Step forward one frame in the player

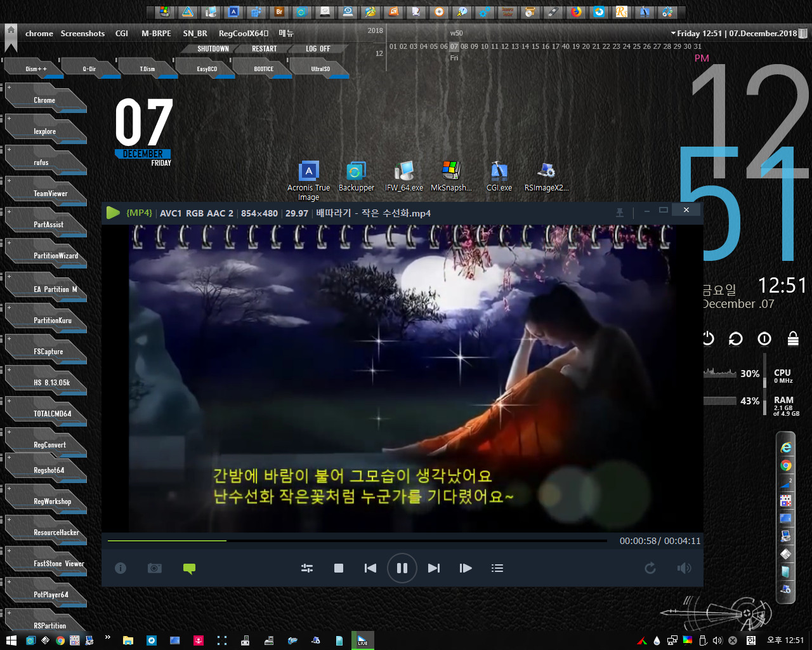pyautogui.click(x=466, y=568)
